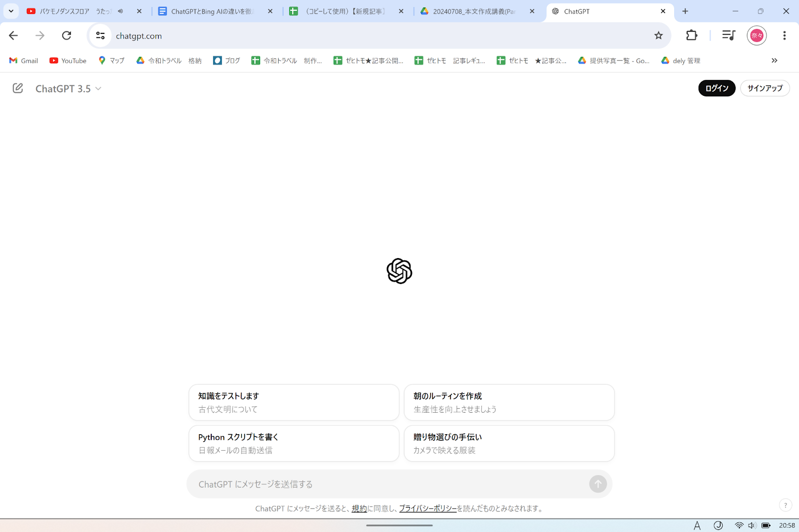Viewport: 799px width, 532px height.
Task: Switch to the ChatGPTとBing AIの違い document tab
Action: 212,11
